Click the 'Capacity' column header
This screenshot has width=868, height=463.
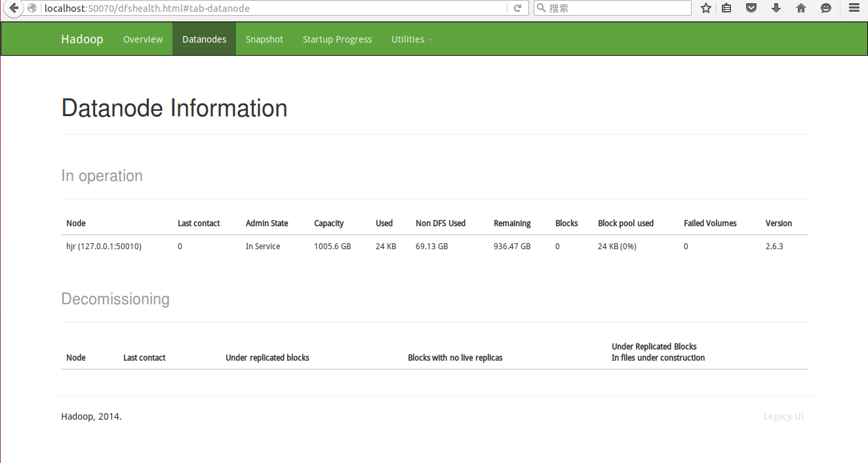pos(329,224)
